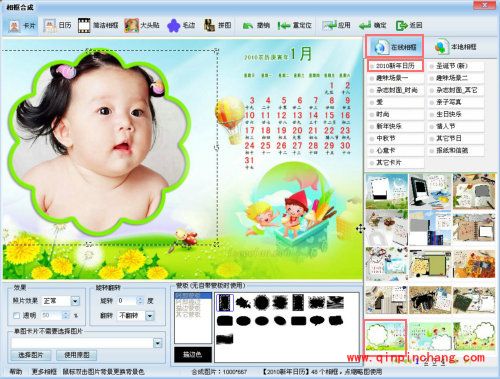The image size is (500, 379).
Task: Select the cloud-frame cartoon thumbnail in bottom row
Action: pos(430,336)
